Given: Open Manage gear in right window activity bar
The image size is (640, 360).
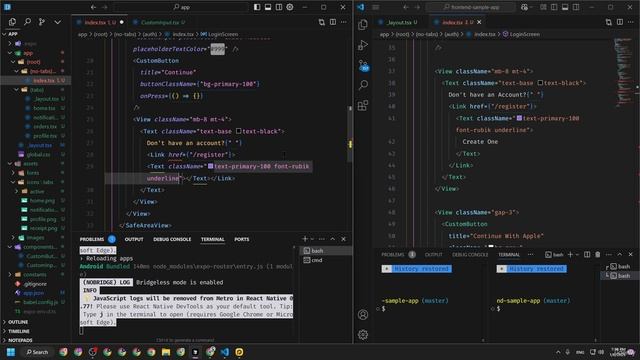Looking at the screenshot, I should click(x=362, y=335).
